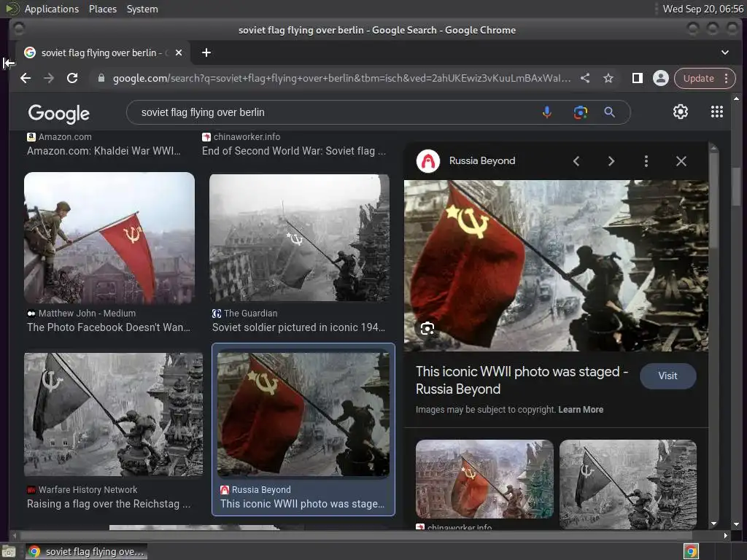Close the Russia Beyond preview panel

tap(681, 161)
